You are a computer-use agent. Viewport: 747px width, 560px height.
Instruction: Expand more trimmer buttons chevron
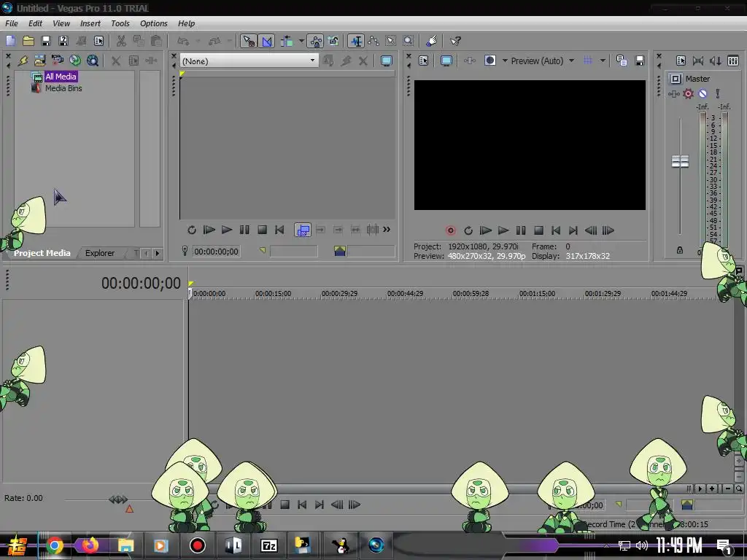click(x=387, y=230)
